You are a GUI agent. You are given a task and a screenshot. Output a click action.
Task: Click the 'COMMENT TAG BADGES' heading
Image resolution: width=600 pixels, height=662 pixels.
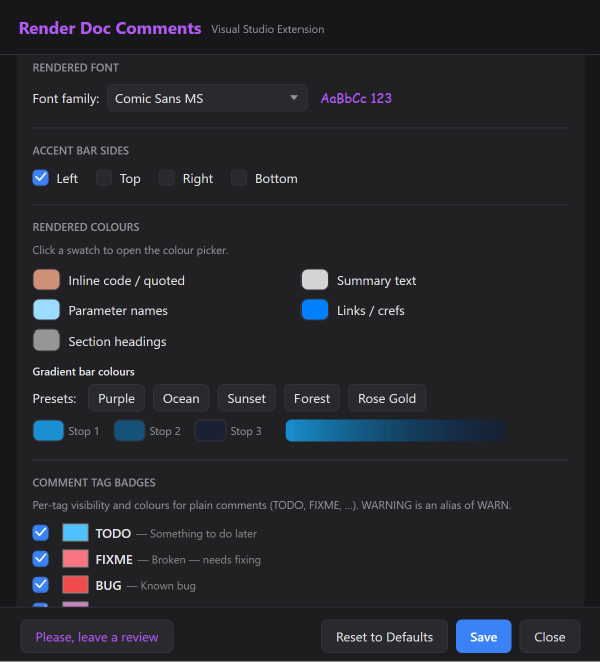click(x=94, y=483)
